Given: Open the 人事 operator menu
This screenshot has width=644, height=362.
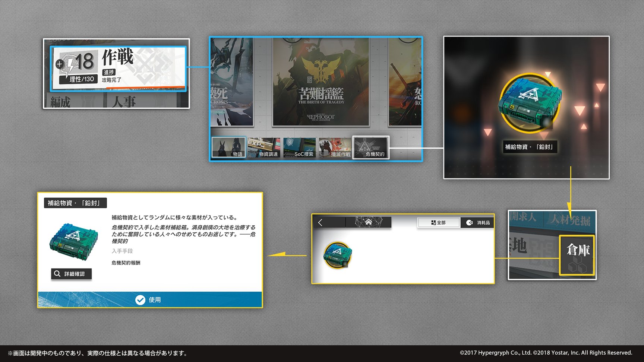Looking at the screenshot, I should coord(124,101).
